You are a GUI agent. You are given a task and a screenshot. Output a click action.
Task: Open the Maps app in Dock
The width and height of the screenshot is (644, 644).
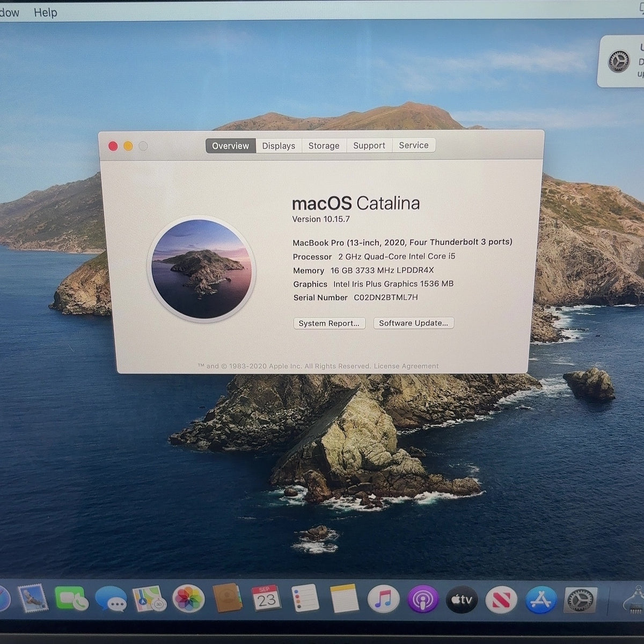tap(149, 599)
